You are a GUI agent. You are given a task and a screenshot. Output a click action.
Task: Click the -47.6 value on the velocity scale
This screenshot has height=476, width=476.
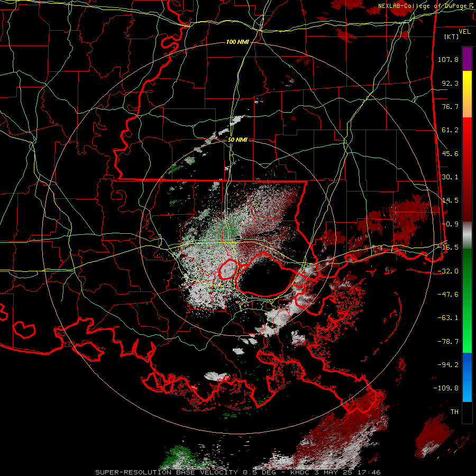click(448, 295)
